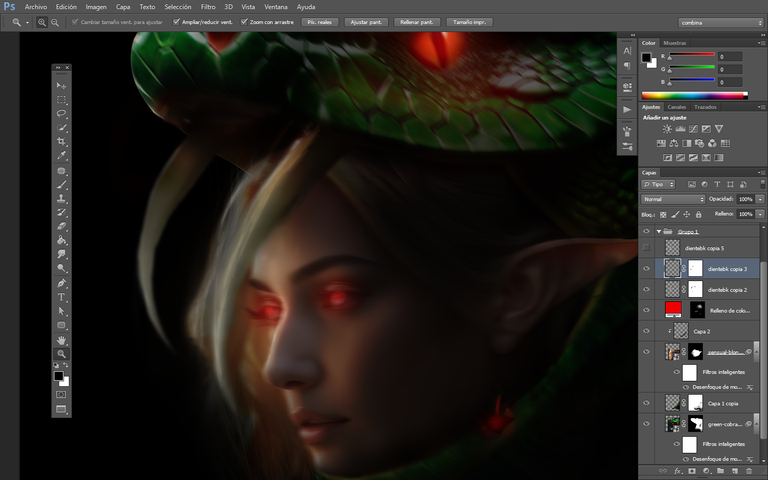Click the 'Ajustar pant.' button
This screenshot has height=480, width=768.
(366, 22)
